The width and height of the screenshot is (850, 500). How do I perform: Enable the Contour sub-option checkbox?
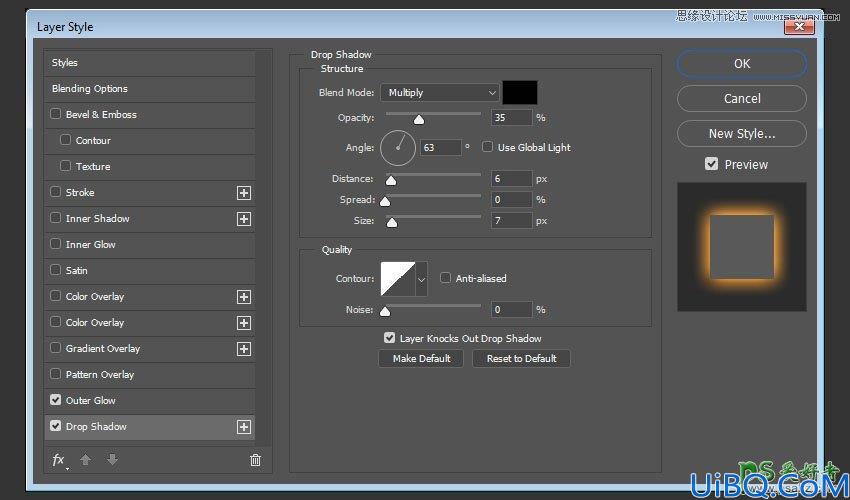tap(65, 140)
